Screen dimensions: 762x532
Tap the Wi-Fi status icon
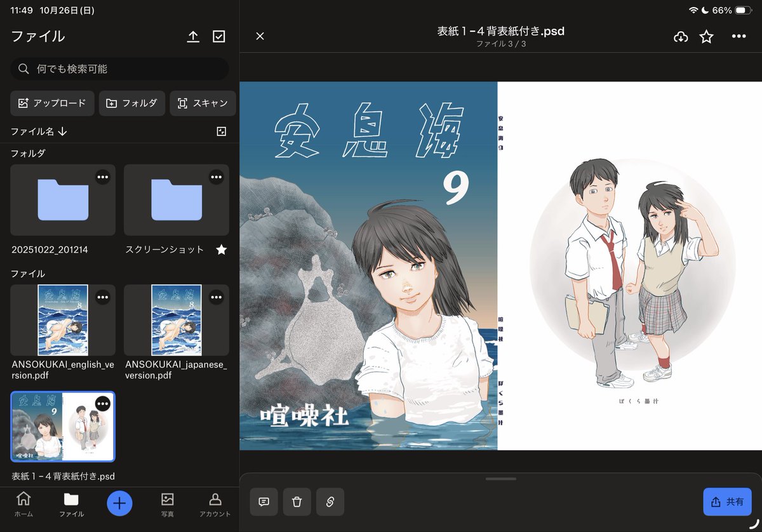coord(693,10)
